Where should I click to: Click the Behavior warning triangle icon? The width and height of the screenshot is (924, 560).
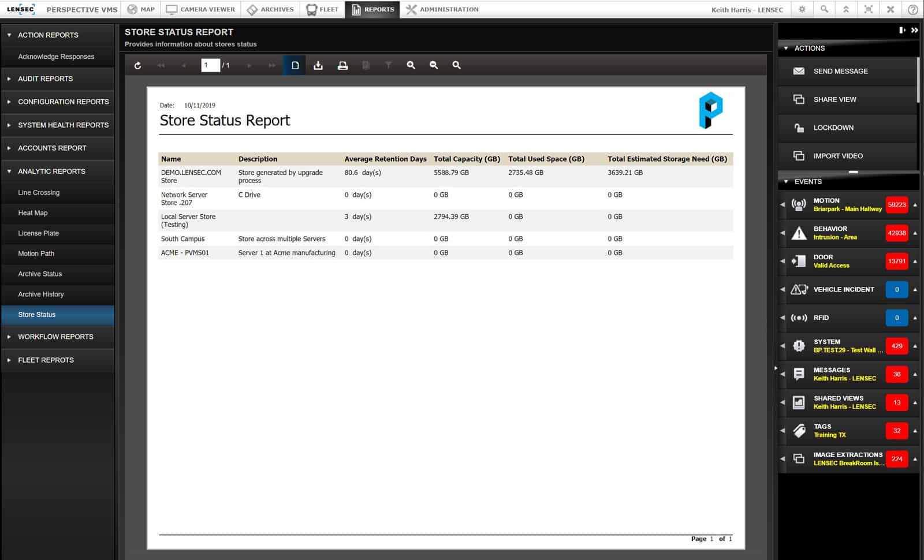pos(799,233)
